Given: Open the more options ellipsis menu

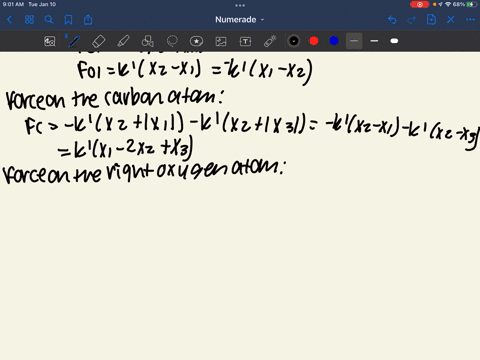Looking at the screenshot, I should [470, 20].
